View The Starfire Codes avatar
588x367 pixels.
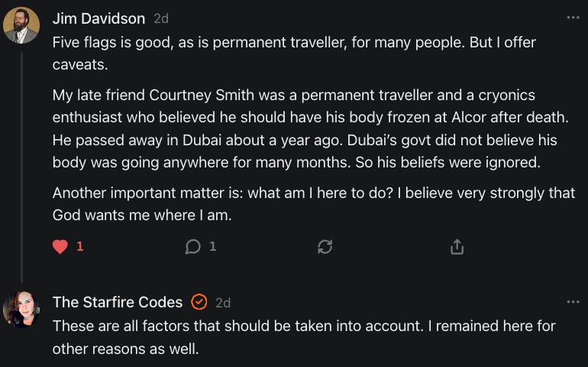pos(21,309)
